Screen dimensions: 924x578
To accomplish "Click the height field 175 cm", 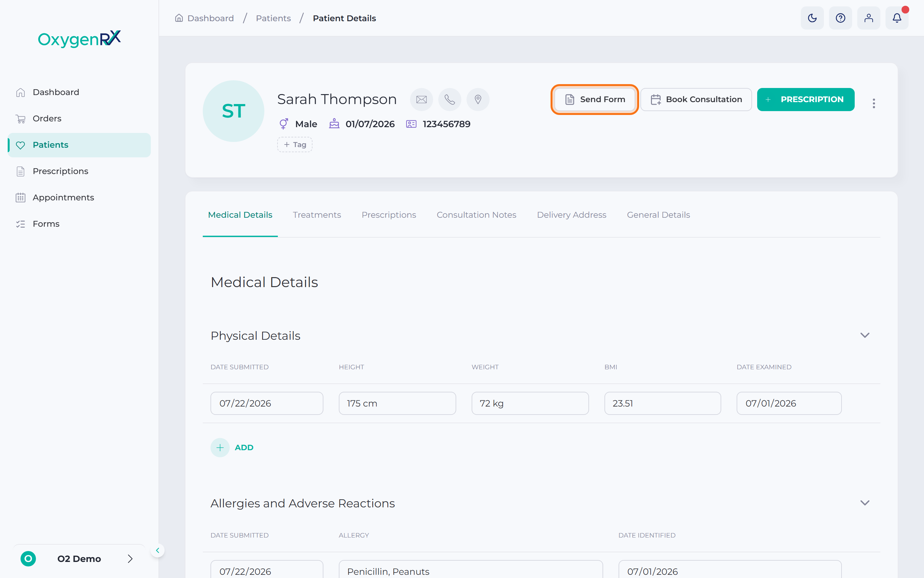I will click(x=398, y=403).
